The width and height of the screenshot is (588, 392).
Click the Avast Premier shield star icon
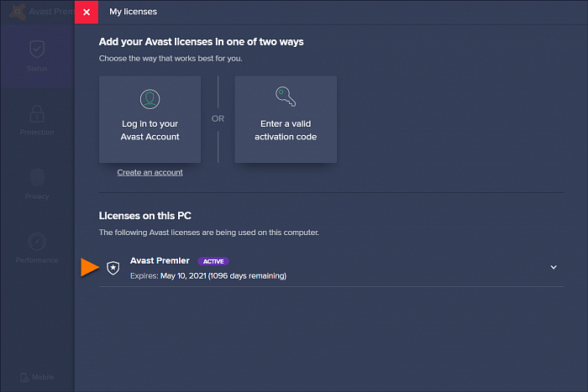[x=113, y=268]
